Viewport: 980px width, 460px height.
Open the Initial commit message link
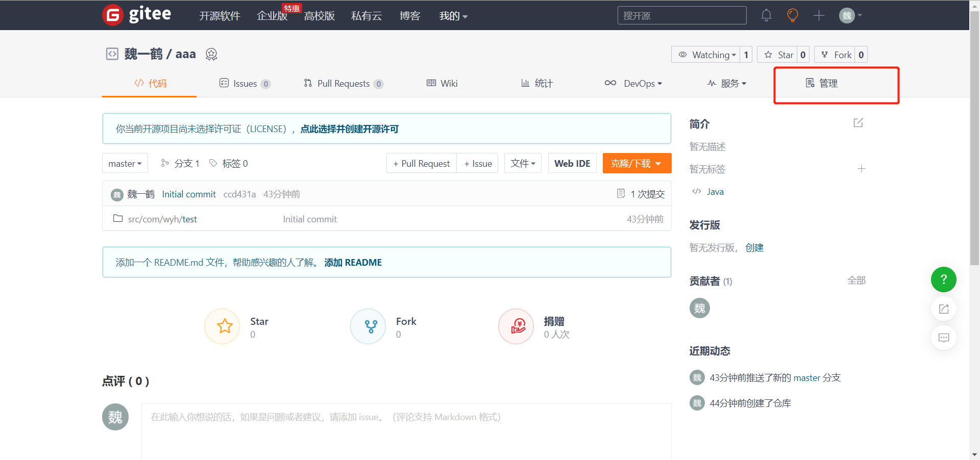coord(189,194)
